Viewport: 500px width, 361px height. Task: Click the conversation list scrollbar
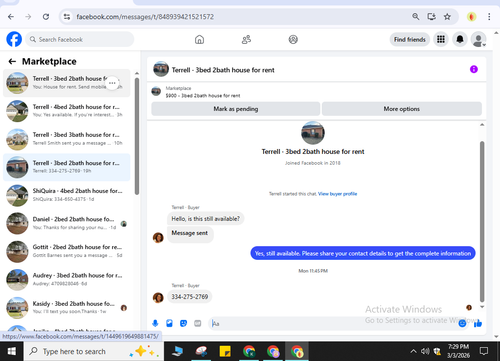(137, 136)
